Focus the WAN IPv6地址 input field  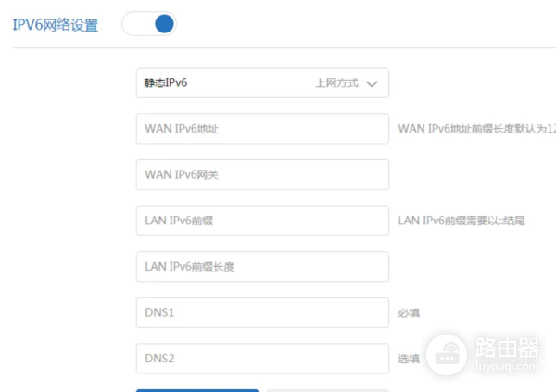coord(261,129)
